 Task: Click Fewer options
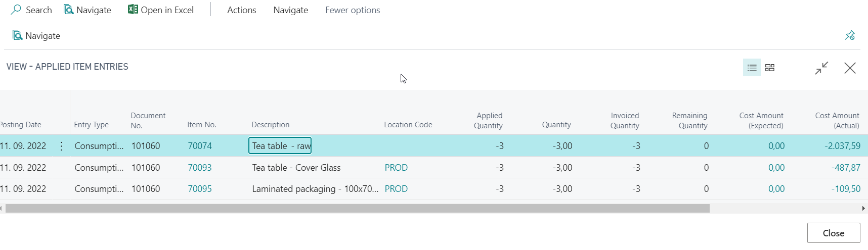point(353,10)
